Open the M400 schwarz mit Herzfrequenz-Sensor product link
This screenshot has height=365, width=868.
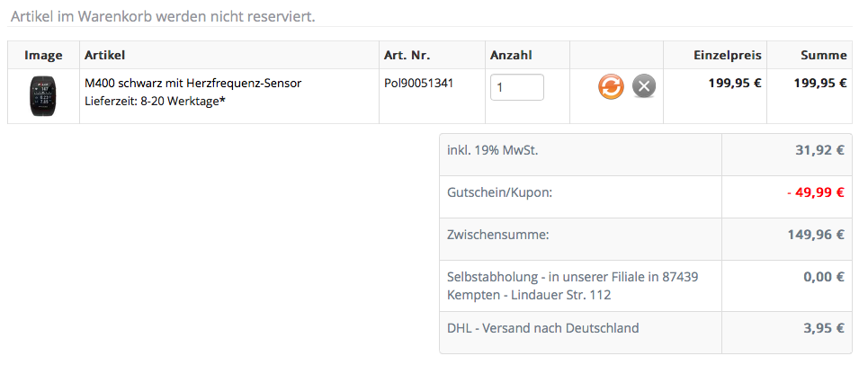pos(192,83)
